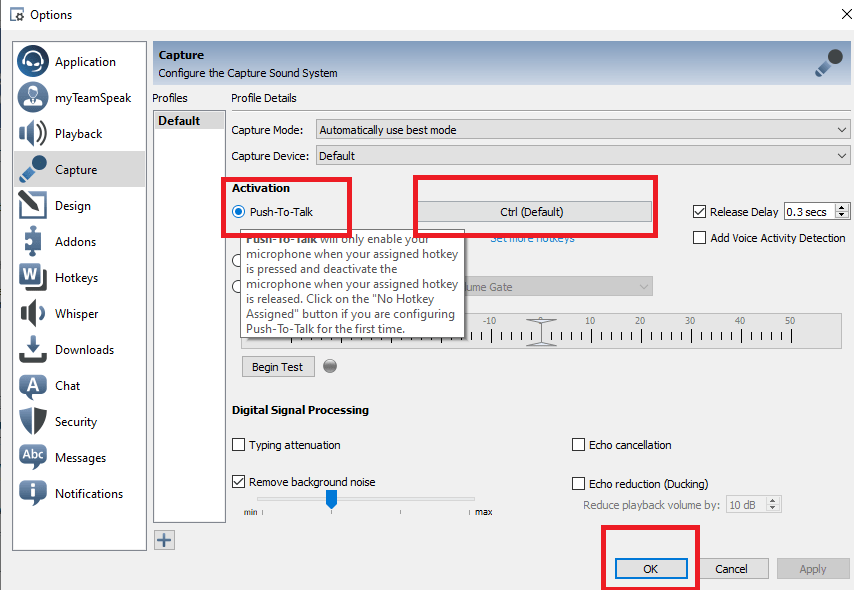Toggle Remove background noise checkbox
The width and height of the screenshot is (854, 590).
(239, 482)
